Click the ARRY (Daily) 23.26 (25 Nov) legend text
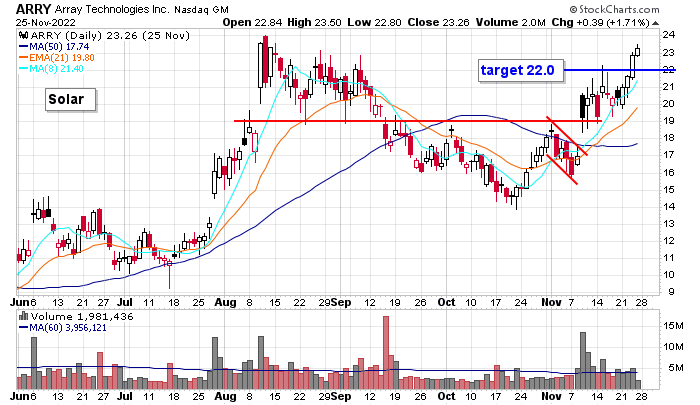Viewport: 700px width, 405px height. 109,35
